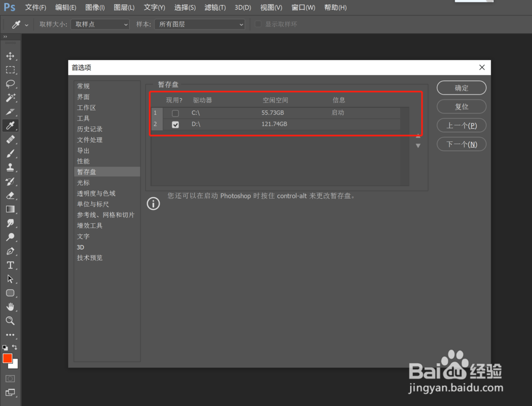
Task: Close the 首选项 dialog
Action: point(482,67)
